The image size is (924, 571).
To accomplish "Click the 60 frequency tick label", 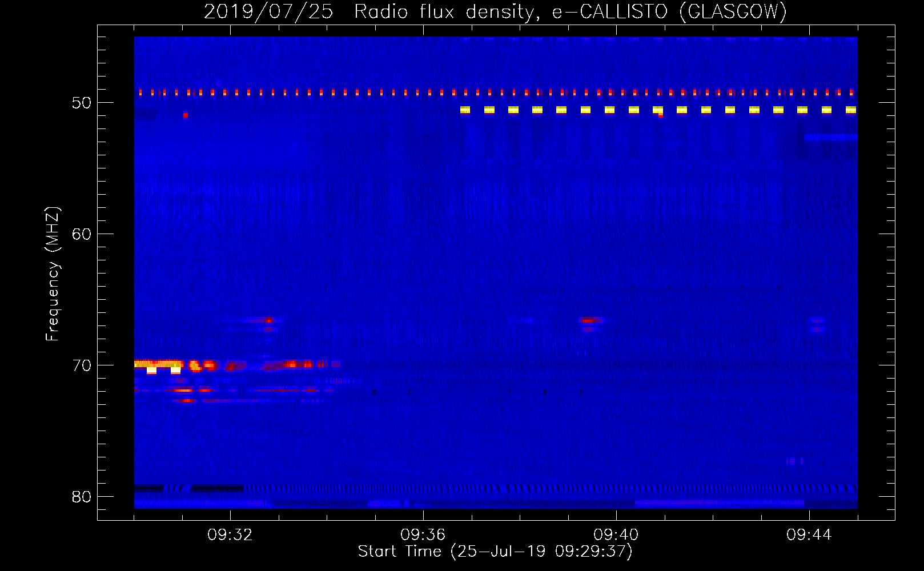I will click(82, 234).
